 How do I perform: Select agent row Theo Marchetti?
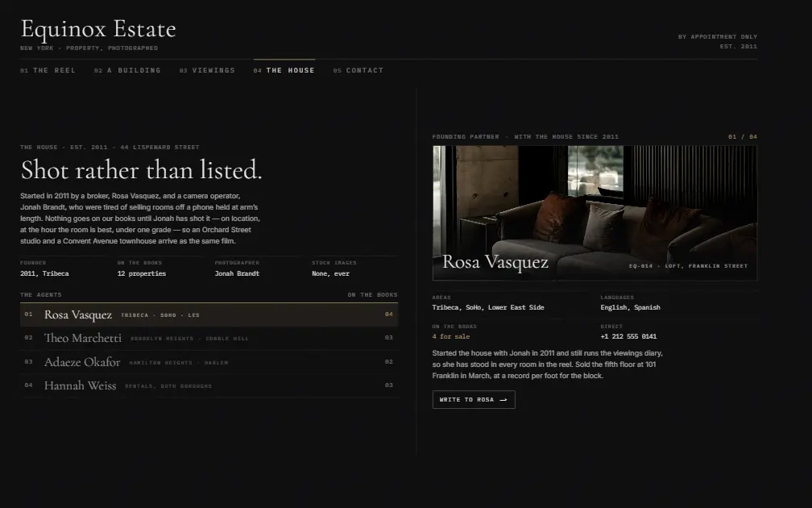(209, 338)
